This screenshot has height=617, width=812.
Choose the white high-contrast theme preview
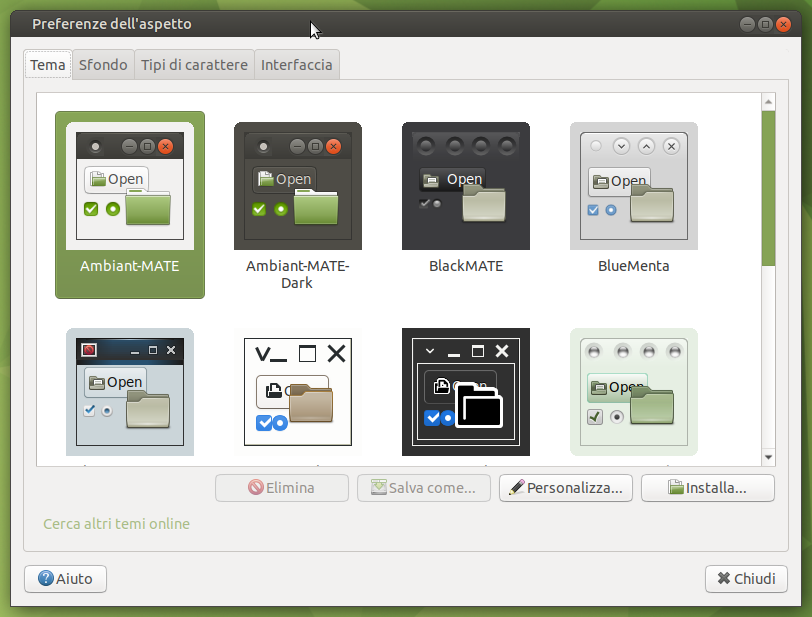coord(297,392)
